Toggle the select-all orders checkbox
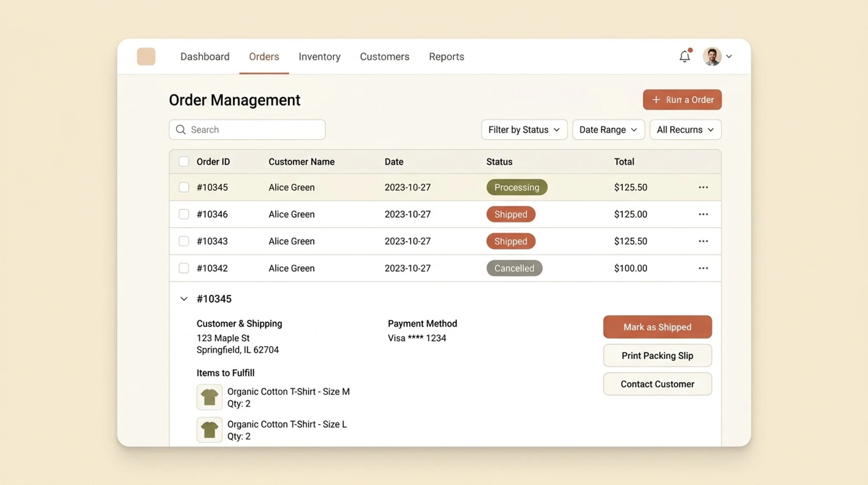The height and width of the screenshot is (485, 868). 184,161
